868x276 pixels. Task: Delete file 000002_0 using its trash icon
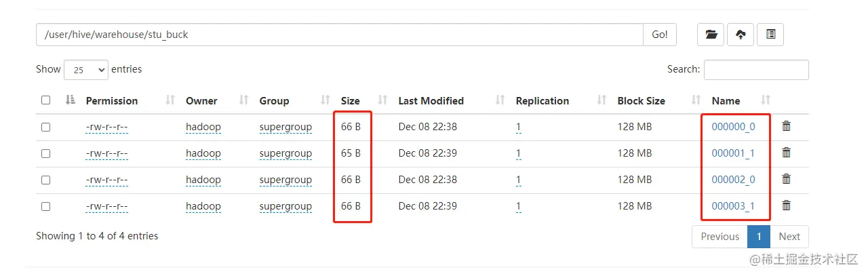pos(787,179)
